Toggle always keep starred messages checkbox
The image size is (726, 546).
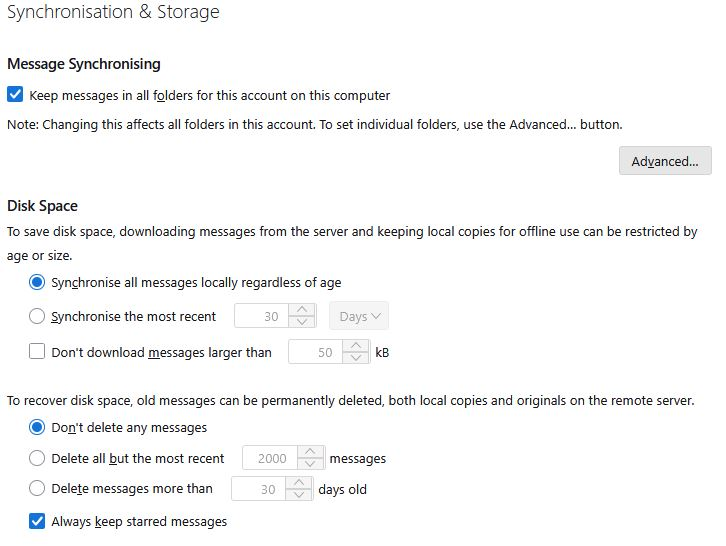[38, 521]
